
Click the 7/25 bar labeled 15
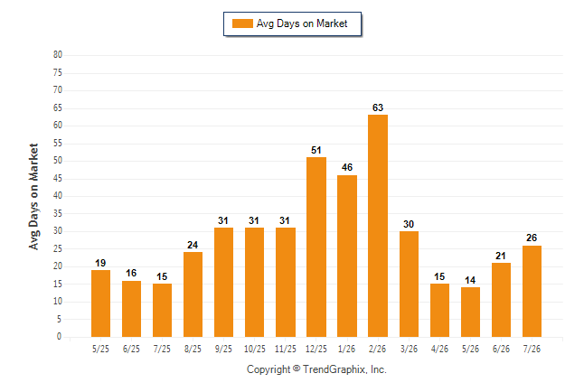coord(162,311)
